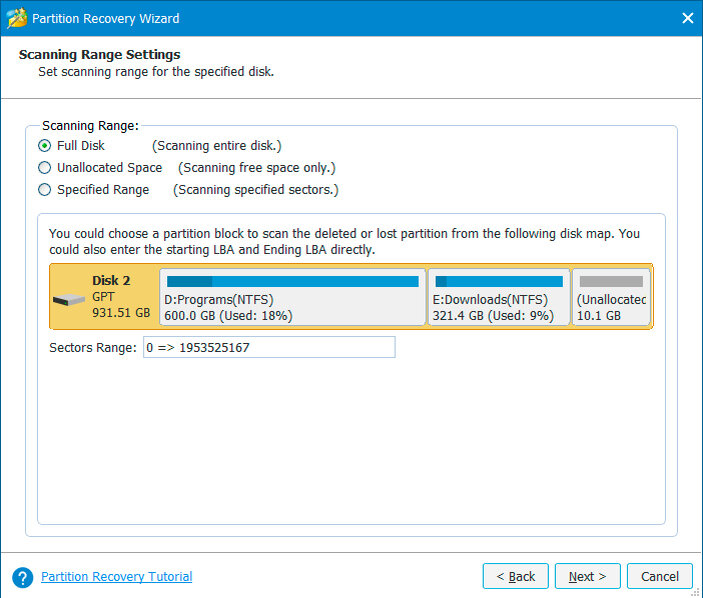Go back with the Back button

pyautogui.click(x=516, y=576)
